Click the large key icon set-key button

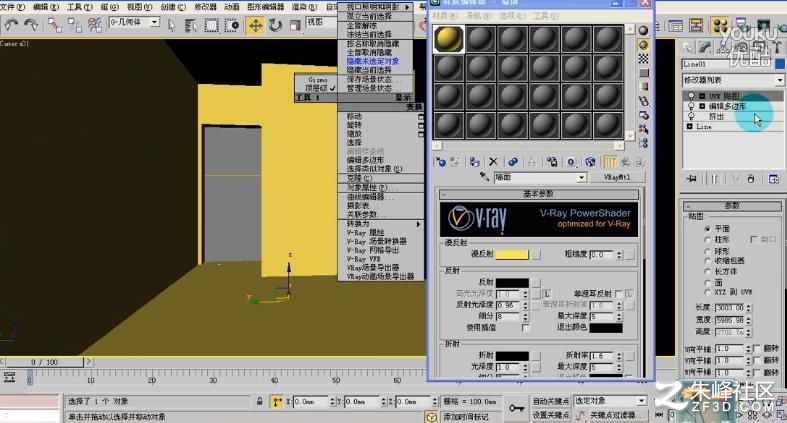coord(516,408)
